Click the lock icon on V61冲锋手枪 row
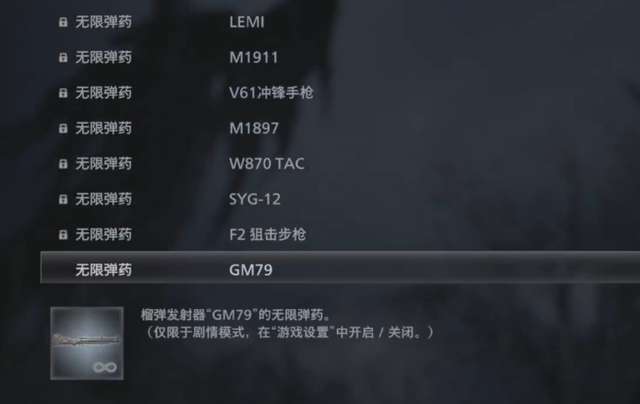The width and height of the screenshot is (640, 404). point(63,93)
